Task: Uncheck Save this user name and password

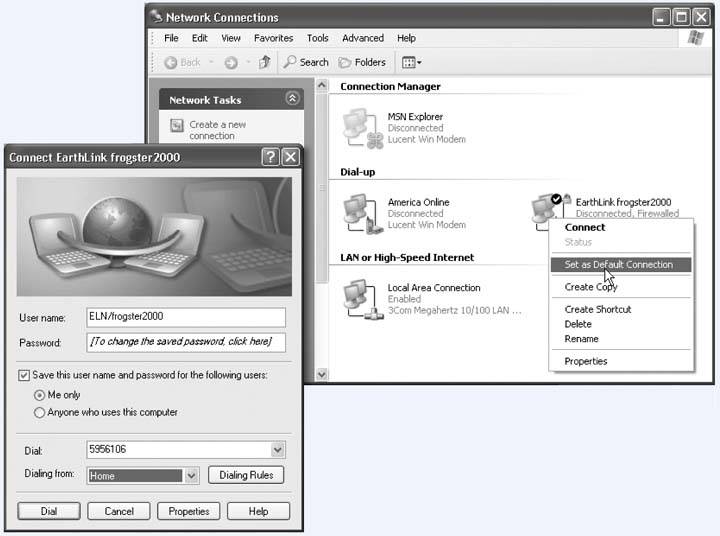Action: click(x=24, y=375)
